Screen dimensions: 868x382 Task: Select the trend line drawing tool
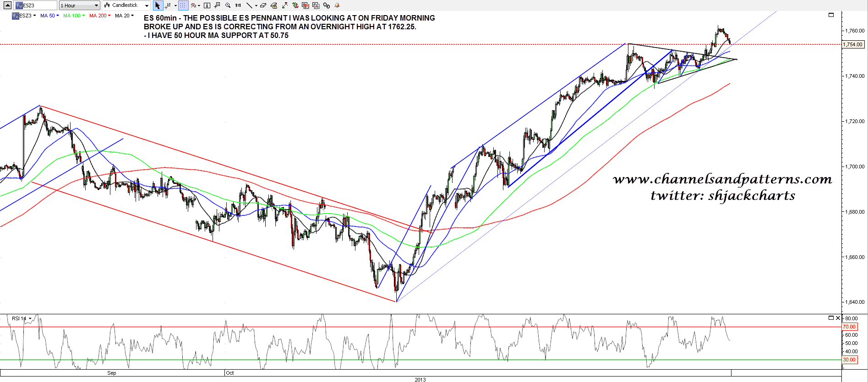click(249, 5)
